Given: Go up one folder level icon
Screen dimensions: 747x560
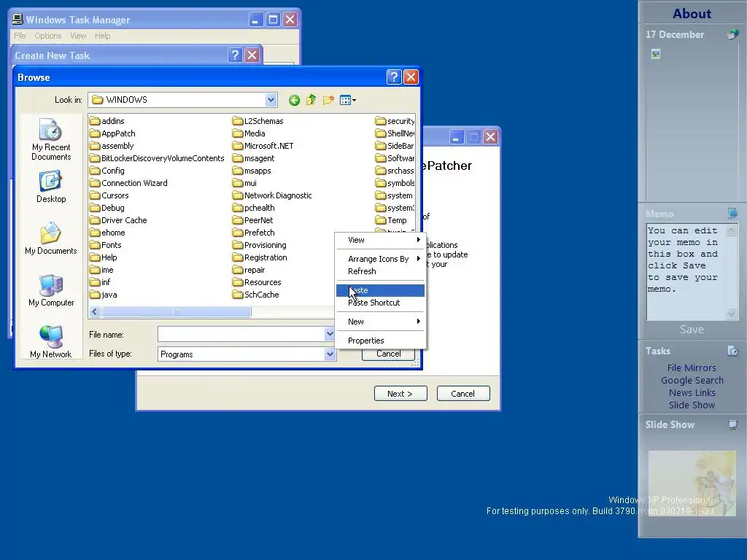Looking at the screenshot, I should 311,100.
